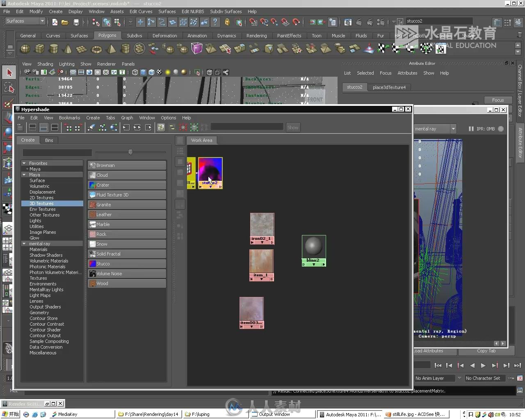Switch to the Bins tab
This screenshot has width=525, height=420.
[49, 140]
